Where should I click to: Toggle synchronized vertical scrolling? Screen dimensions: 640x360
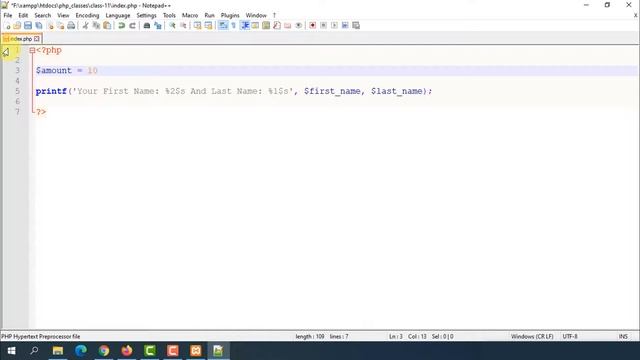(x=198, y=26)
